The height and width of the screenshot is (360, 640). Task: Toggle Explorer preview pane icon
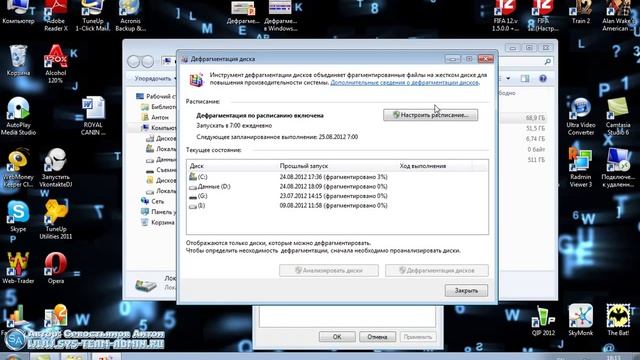pos(525,78)
